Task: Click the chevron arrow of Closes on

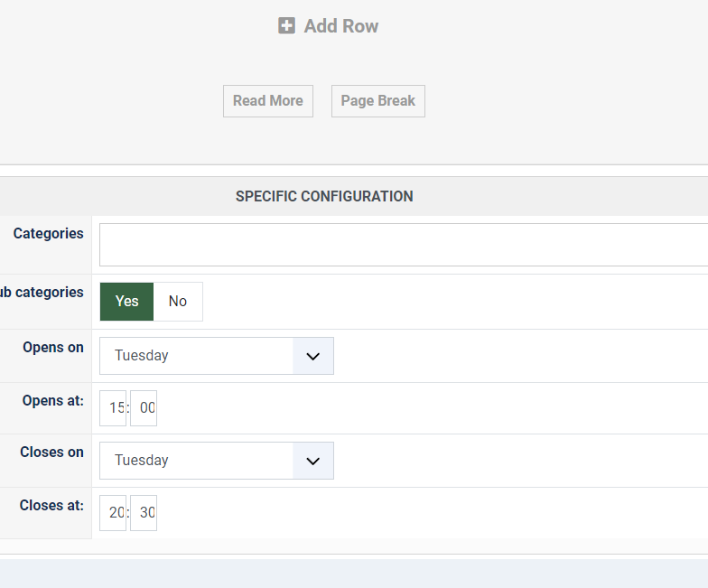Action: click(313, 461)
